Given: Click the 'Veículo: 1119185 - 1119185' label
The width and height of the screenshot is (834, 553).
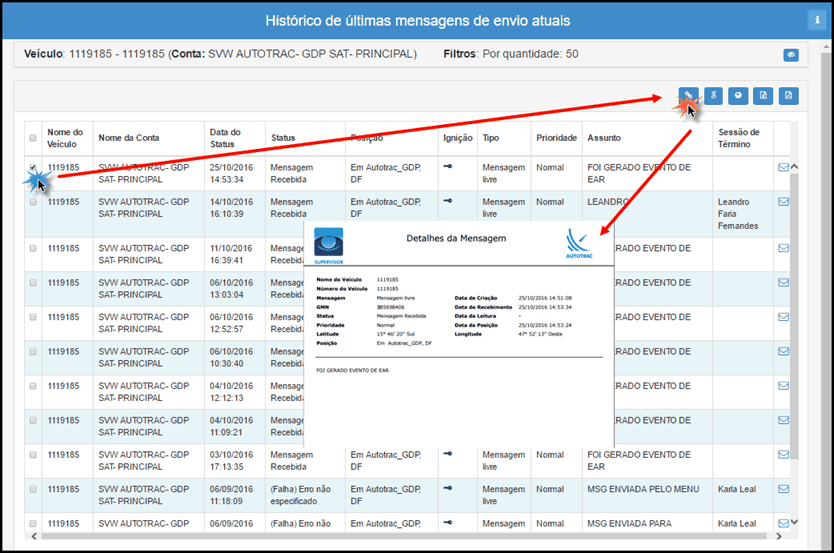Looking at the screenshot, I should click(95, 54).
